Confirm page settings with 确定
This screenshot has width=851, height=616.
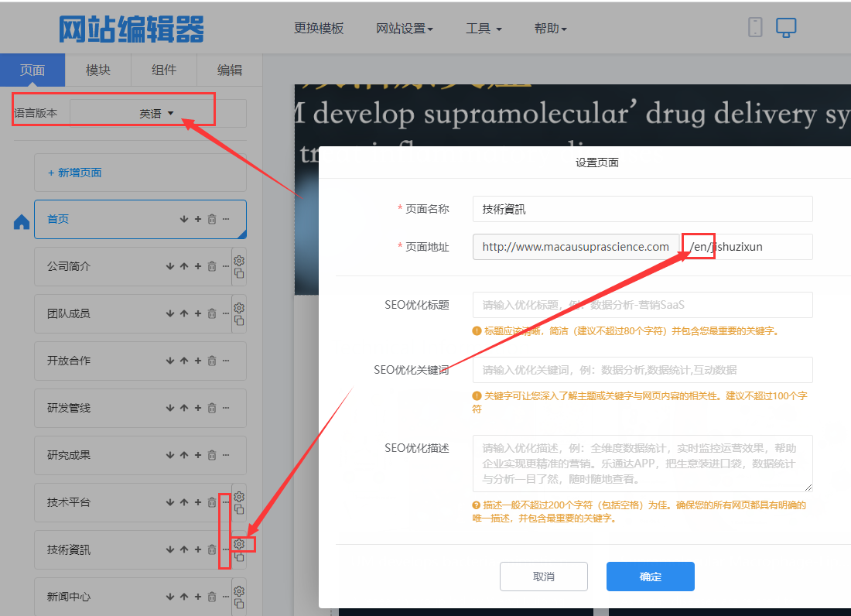click(650, 577)
